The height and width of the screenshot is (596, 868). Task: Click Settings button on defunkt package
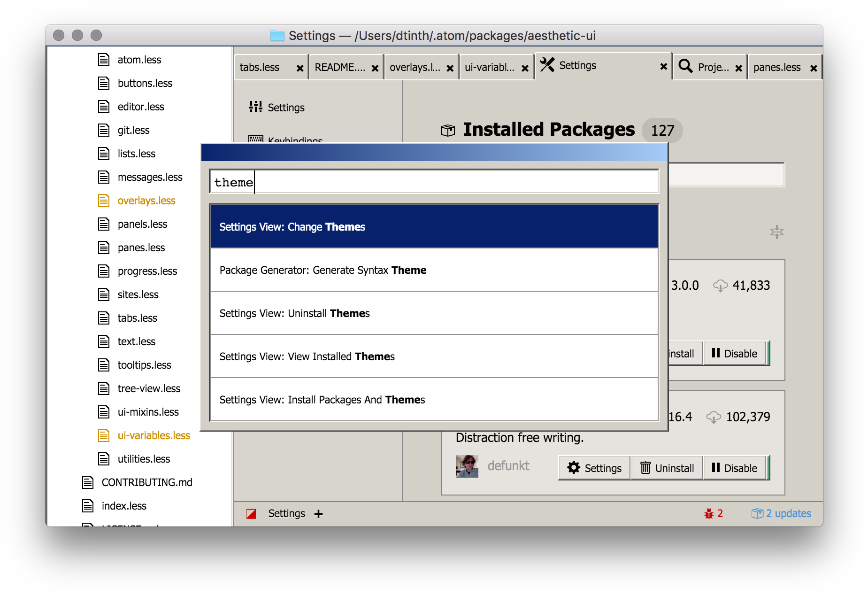(x=594, y=468)
